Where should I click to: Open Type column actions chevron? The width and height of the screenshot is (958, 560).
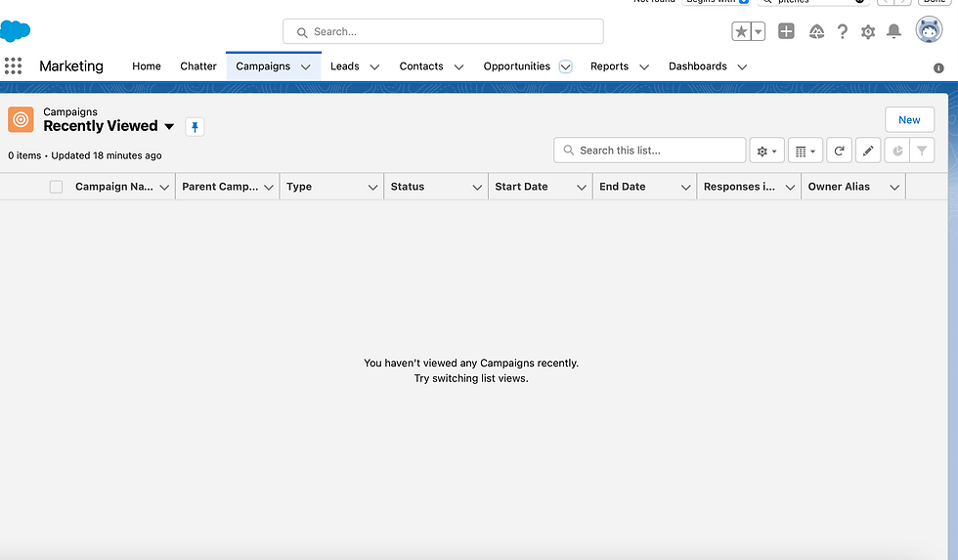point(372,188)
